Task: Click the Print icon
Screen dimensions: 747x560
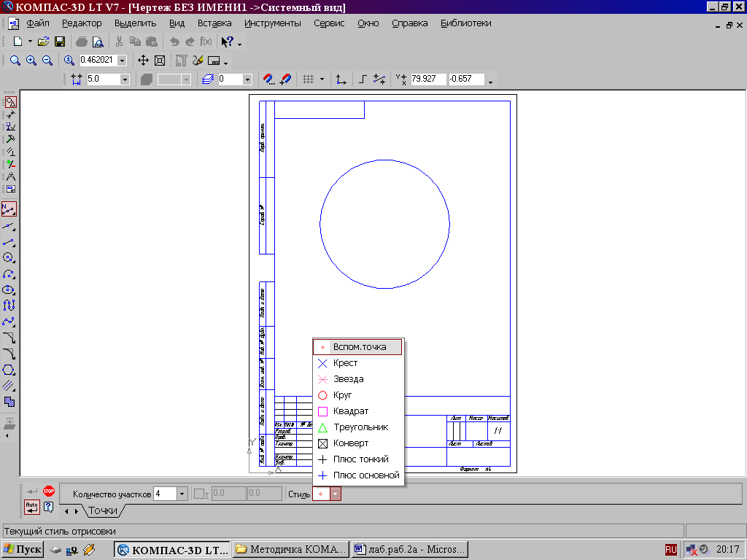Action: tap(82, 42)
